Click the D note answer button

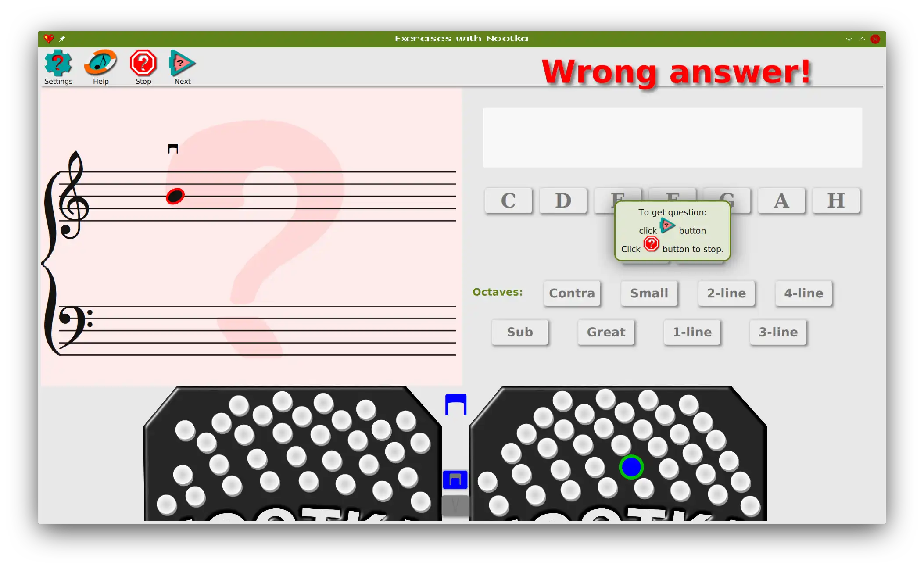pyautogui.click(x=562, y=200)
